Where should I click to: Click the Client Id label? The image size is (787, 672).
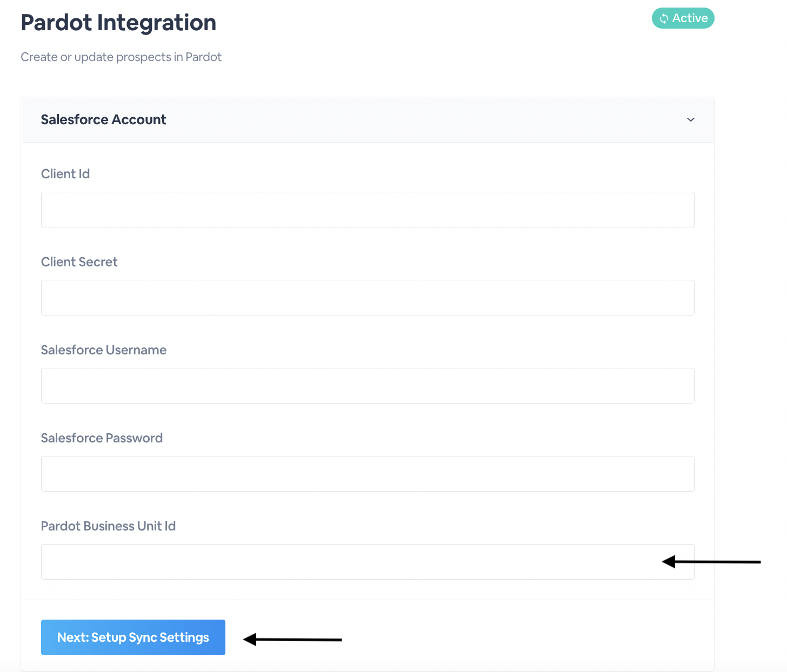pos(65,174)
